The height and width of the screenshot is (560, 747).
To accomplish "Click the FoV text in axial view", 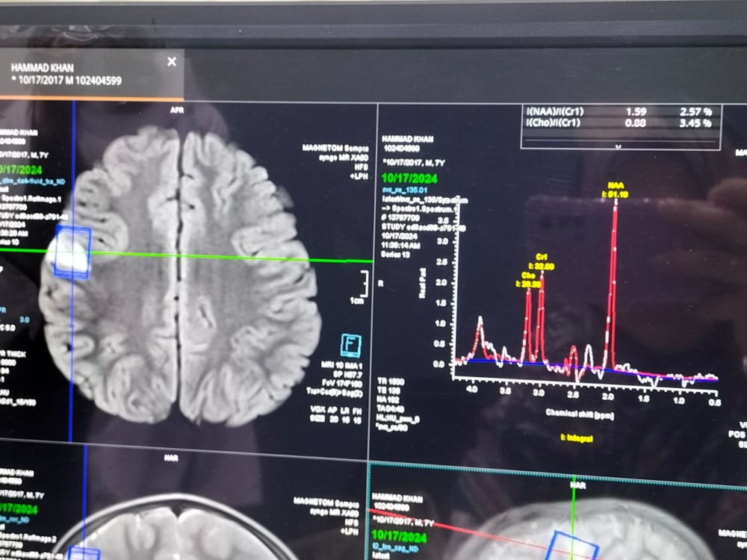I will pyautogui.click(x=342, y=383).
